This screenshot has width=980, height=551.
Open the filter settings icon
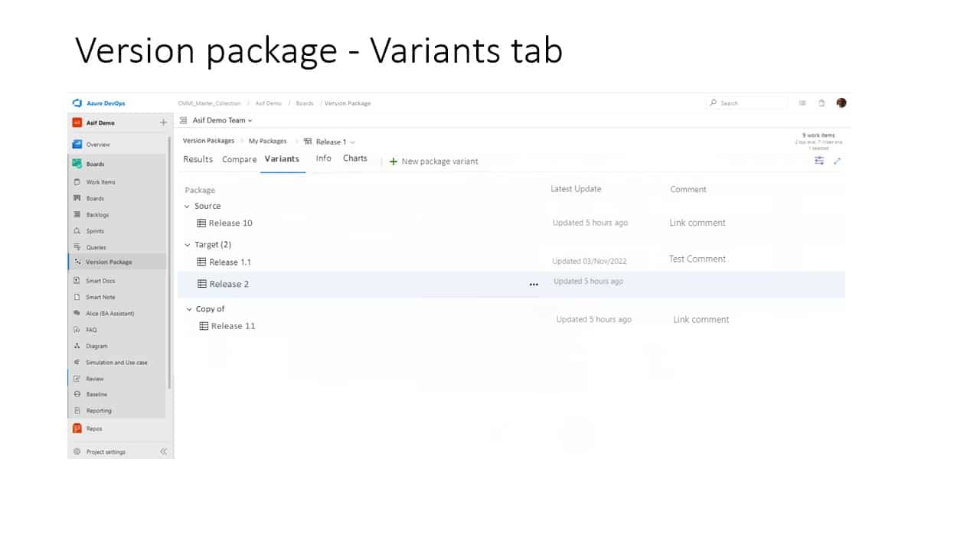click(818, 161)
